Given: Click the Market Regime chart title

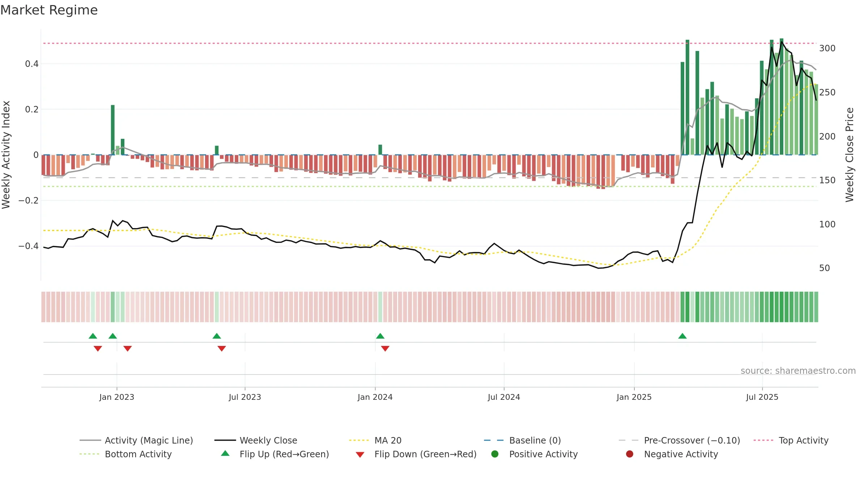Looking at the screenshot, I should 49,10.
